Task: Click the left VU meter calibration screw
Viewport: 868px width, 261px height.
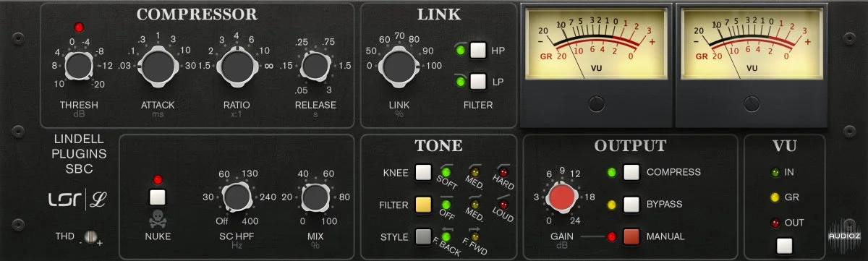Action: tap(595, 103)
